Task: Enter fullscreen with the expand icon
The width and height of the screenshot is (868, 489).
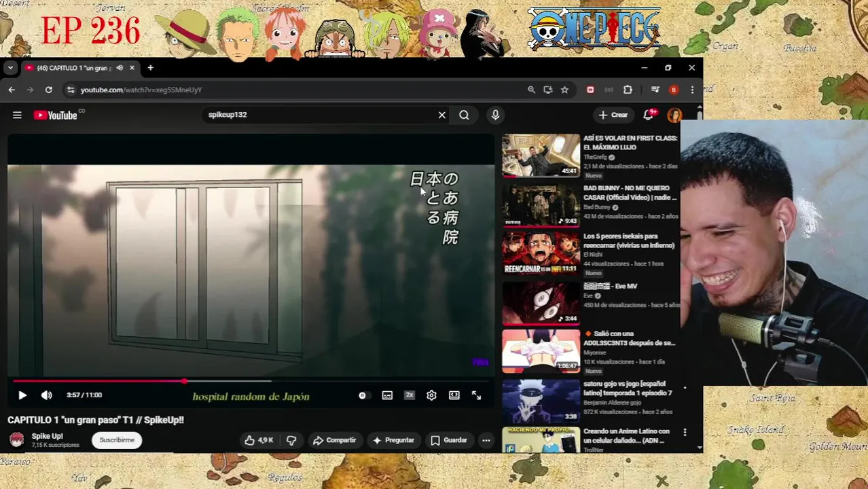Action: pyautogui.click(x=477, y=395)
